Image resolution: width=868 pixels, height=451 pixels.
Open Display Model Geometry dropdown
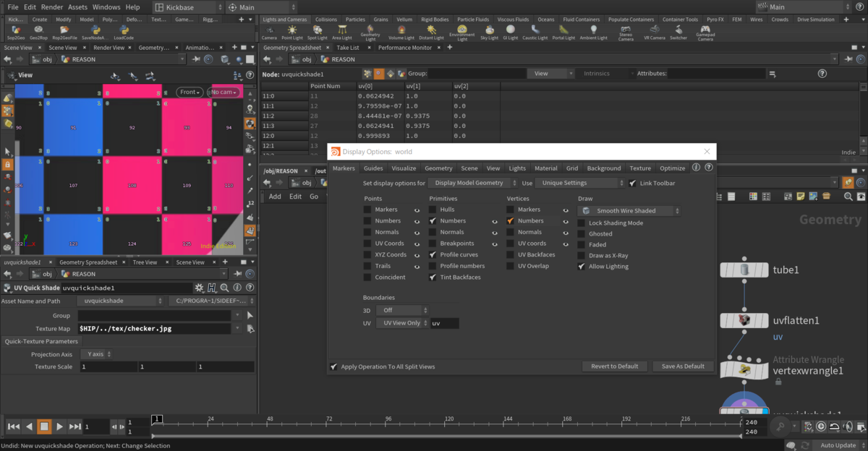[x=473, y=183]
